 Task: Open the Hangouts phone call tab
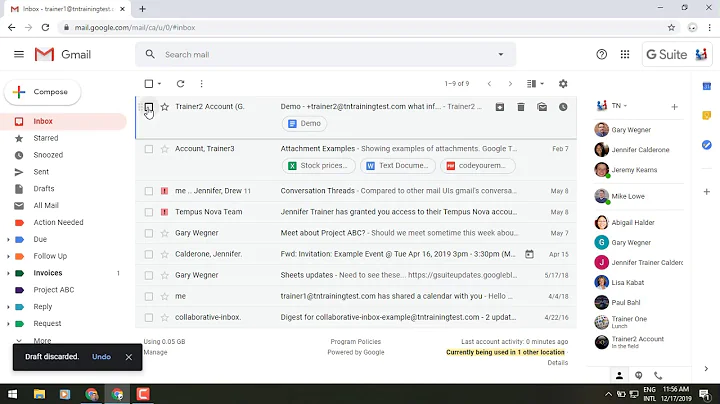click(x=658, y=376)
